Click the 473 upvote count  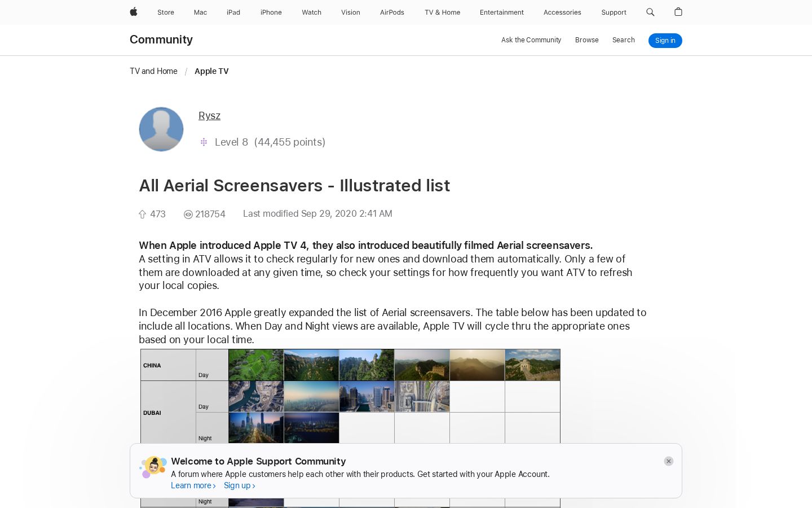click(x=158, y=214)
